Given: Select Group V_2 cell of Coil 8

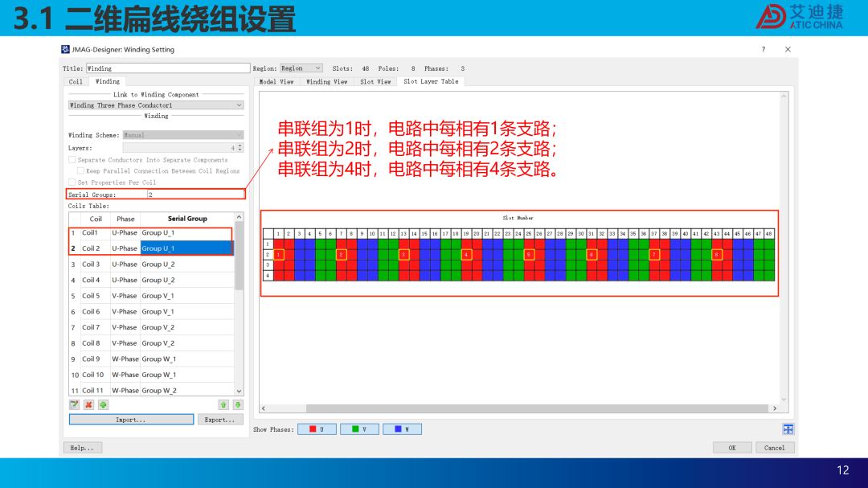Looking at the screenshot, I should 187,342.
